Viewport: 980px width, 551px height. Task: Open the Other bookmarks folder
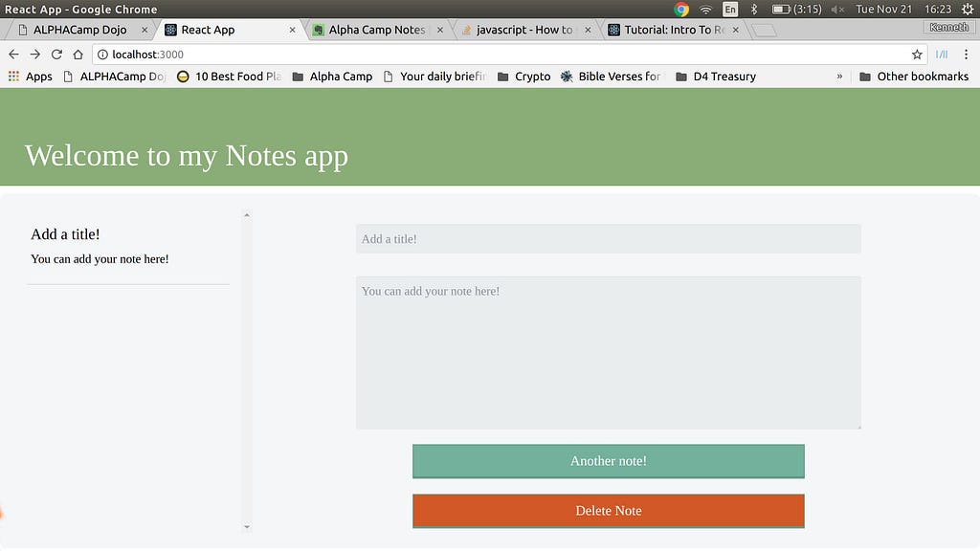click(914, 77)
